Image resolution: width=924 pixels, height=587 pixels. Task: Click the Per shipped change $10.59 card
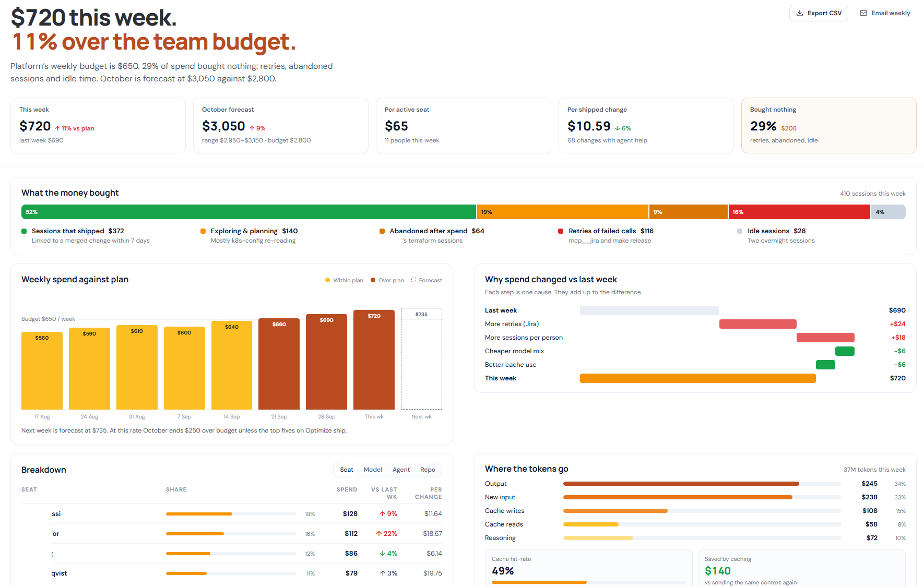646,125
